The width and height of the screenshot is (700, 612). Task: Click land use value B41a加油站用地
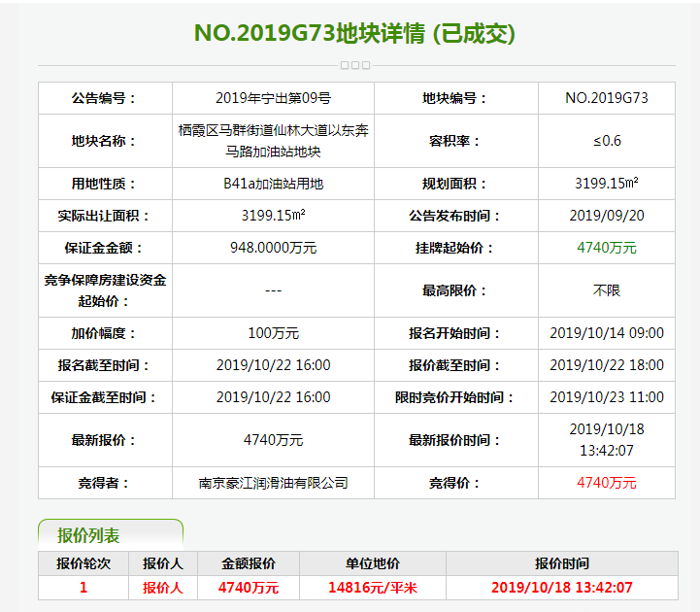(273, 184)
